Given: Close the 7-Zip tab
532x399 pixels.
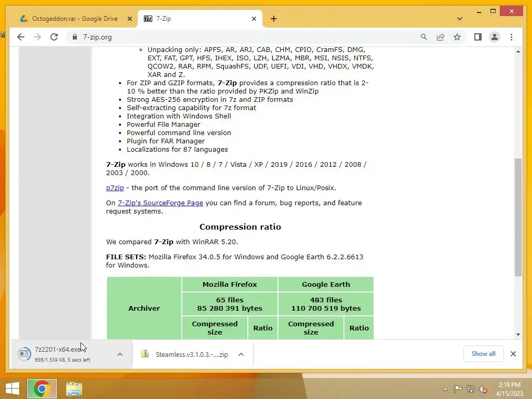Looking at the screenshot, I should click(254, 19).
